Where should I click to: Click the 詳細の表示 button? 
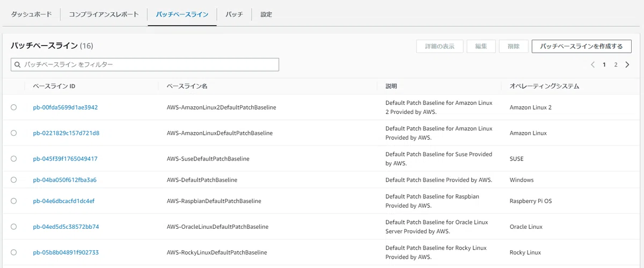tap(440, 46)
